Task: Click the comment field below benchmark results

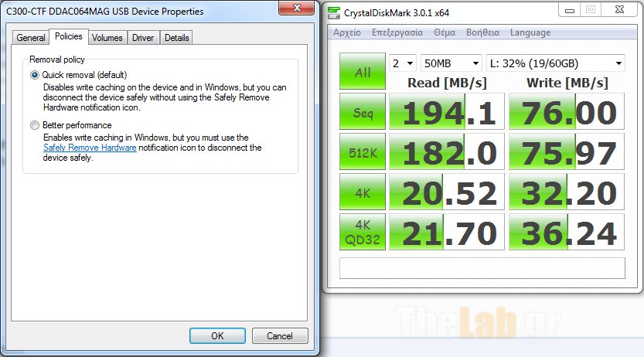Action: click(482, 268)
